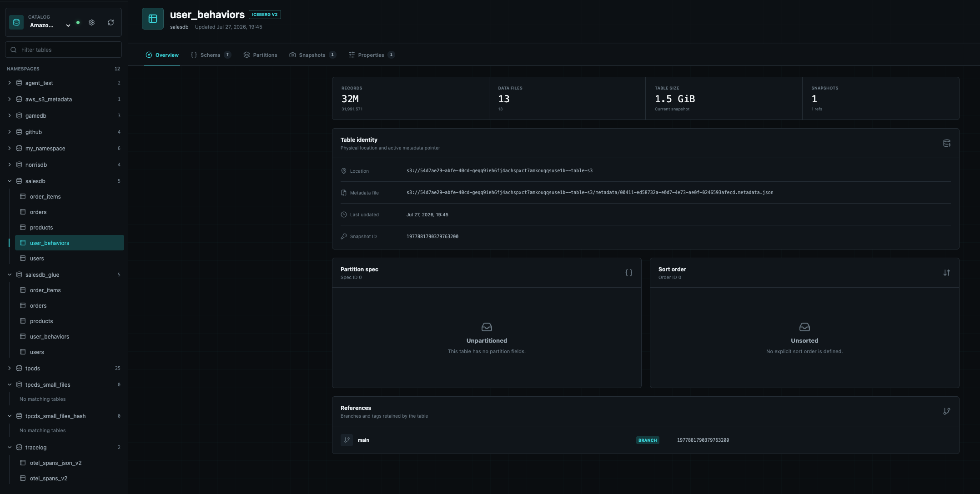Click the main branch row icon
This screenshot has height=494, width=980.
(x=347, y=440)
